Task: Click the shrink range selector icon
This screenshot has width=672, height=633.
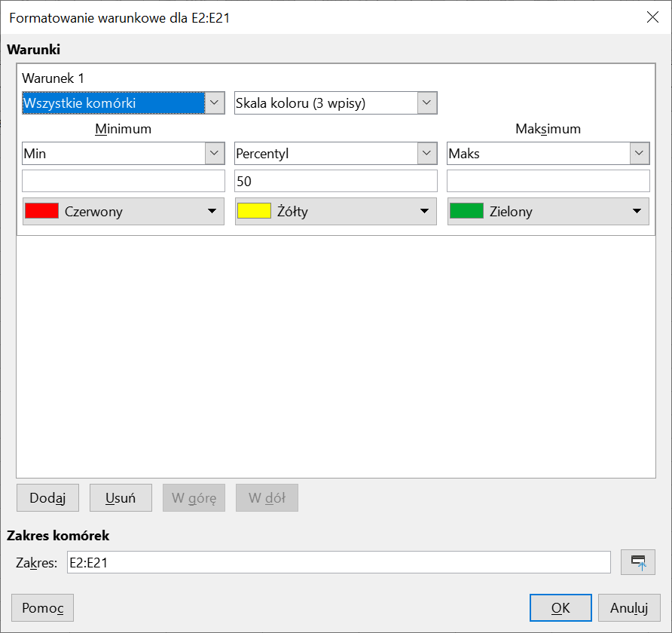Action: tap(637, 562)
